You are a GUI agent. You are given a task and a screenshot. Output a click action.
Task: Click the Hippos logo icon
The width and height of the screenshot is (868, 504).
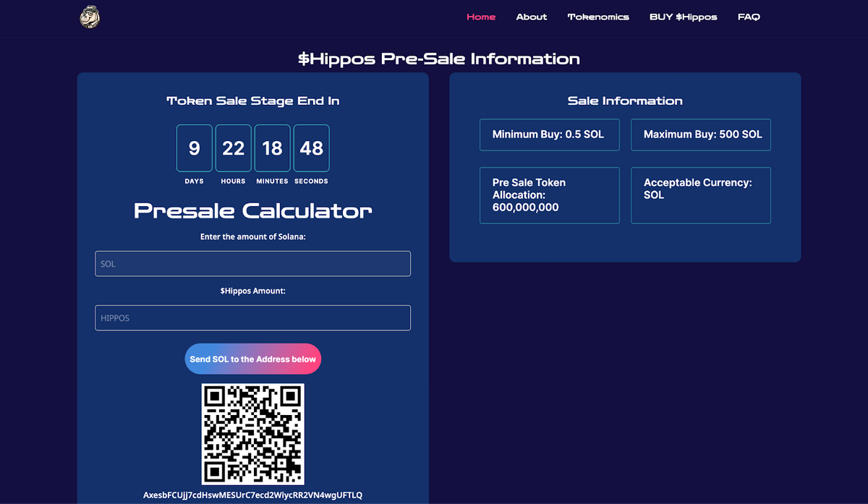coord(90,17)
